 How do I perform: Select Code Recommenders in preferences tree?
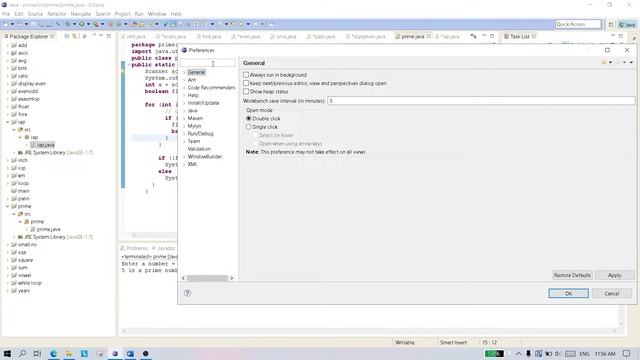coord(211,88)
